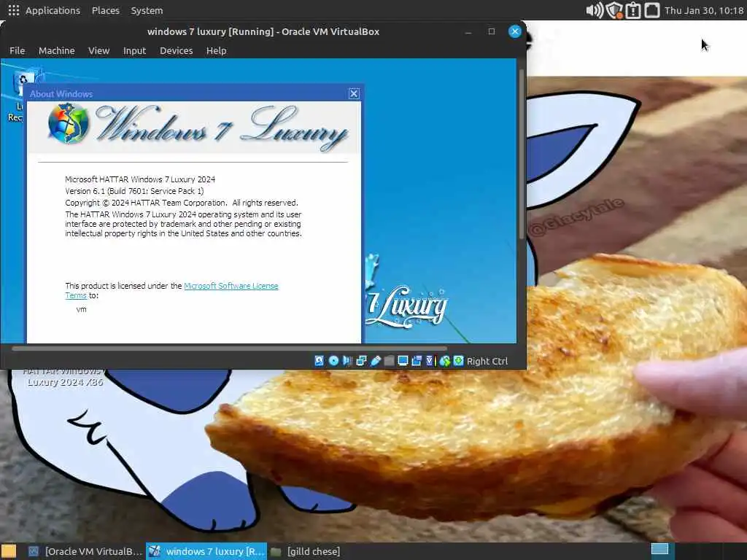Switch to the gilld chese folder window
Image resolution: width=747 pixels, height=560 pixels.
tap(306, 551)
